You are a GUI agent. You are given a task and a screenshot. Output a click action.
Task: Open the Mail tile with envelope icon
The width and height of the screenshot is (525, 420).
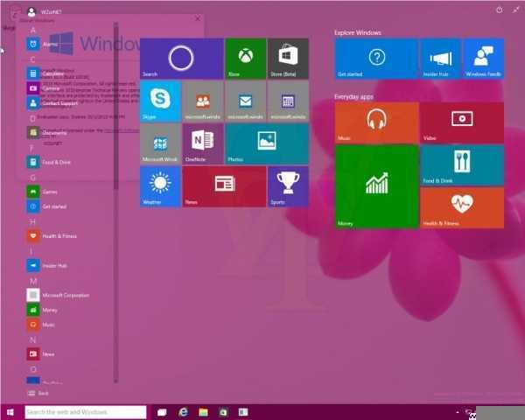pos(246,101)
